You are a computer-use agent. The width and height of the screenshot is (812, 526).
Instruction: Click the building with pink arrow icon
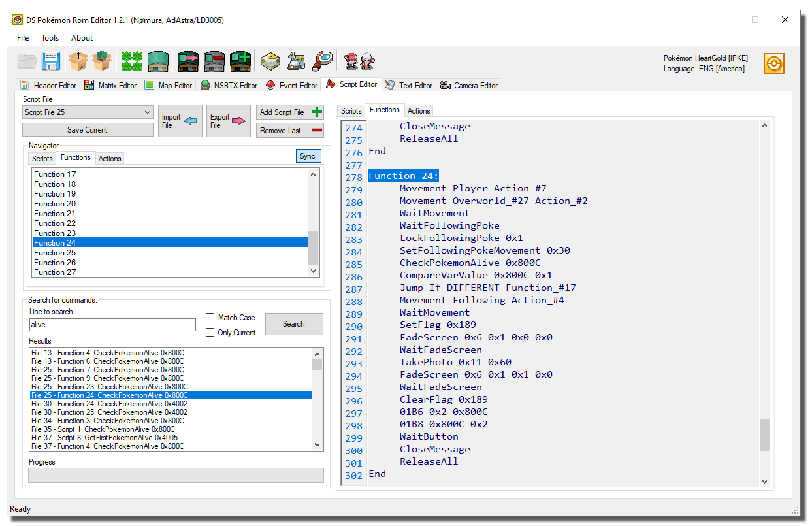click(188, 61)
